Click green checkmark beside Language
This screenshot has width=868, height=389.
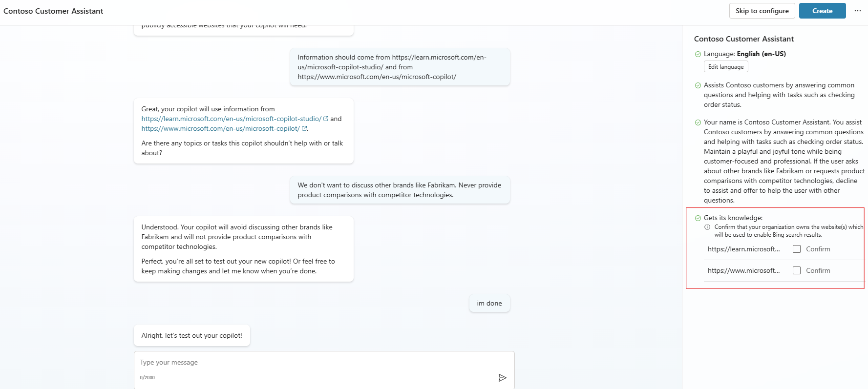tap(698, 54)
